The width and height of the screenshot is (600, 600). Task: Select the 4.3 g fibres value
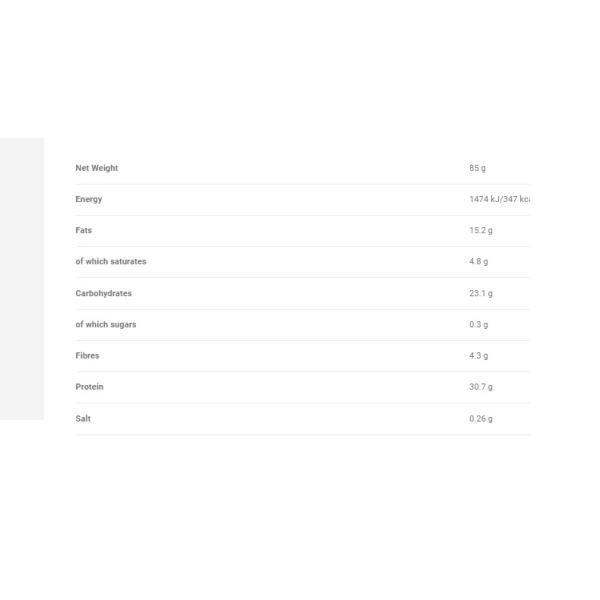(x=478, y=355)
